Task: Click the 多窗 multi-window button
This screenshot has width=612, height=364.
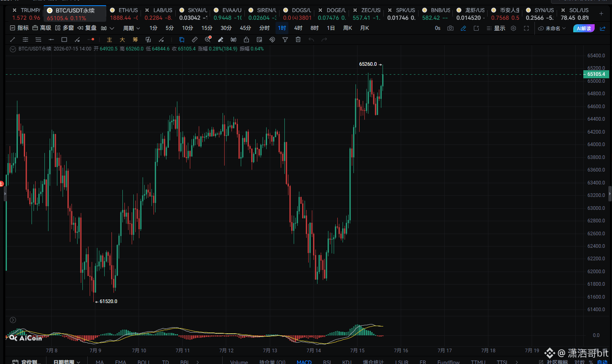Action: tap(65, 28)
